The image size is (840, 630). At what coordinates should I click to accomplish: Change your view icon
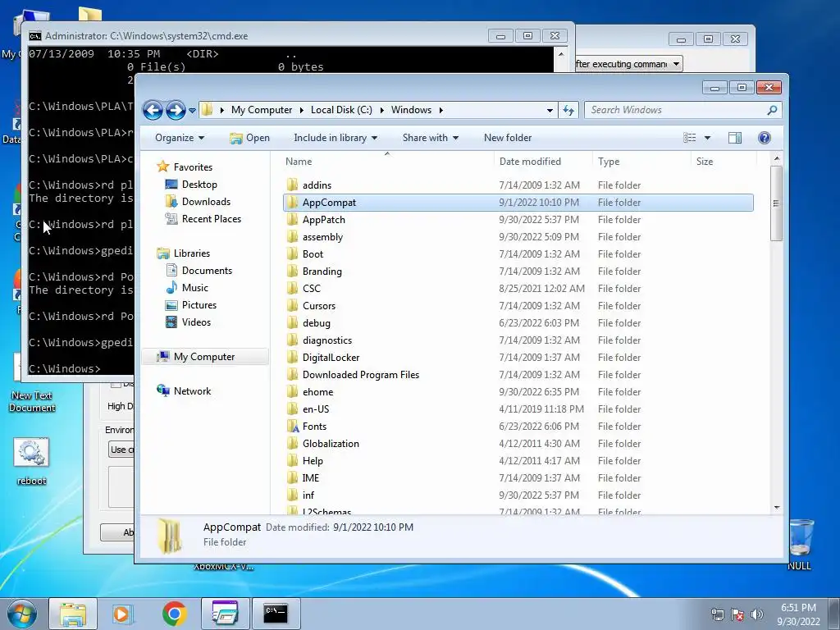pyautogui.click(x=689, y=138)
